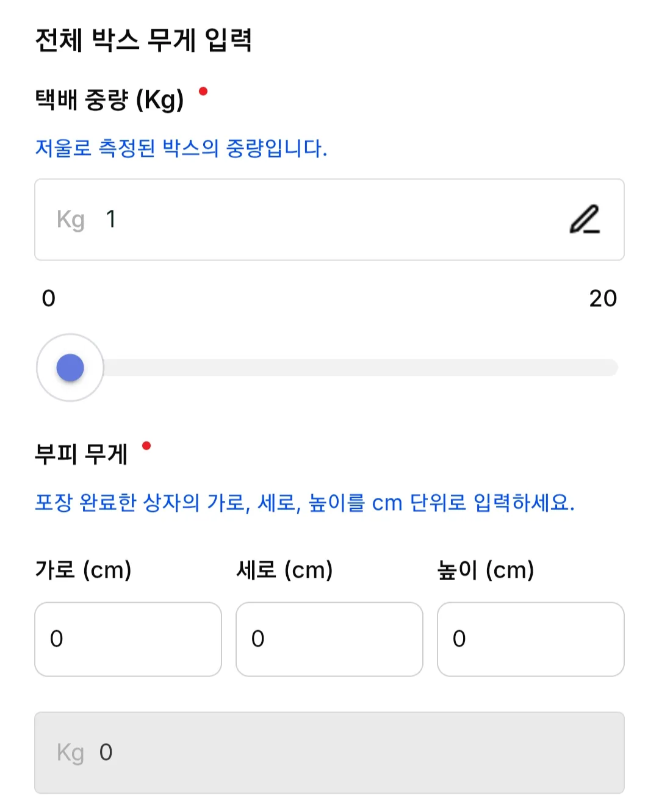Image resolution: width=659 pixels, height=812 pixels.
Task: Click the 세로 (cm) column label
Action: point(284,570)
